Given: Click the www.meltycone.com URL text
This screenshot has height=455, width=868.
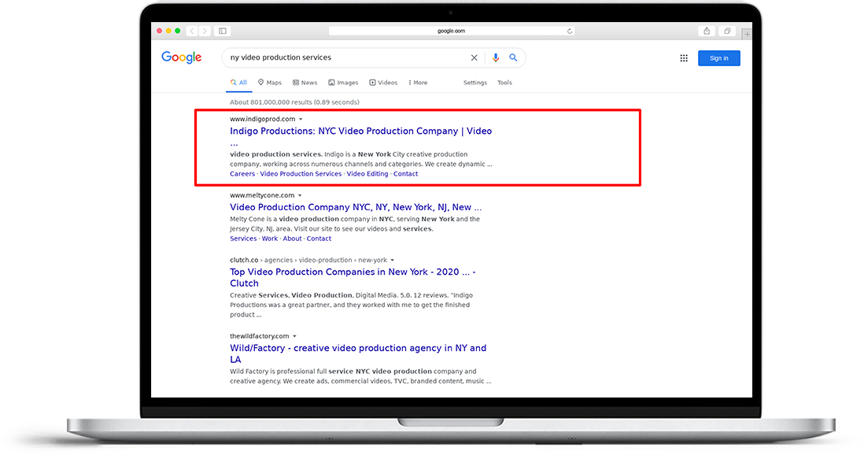Looking at the screenshot, I should (262, 195).
